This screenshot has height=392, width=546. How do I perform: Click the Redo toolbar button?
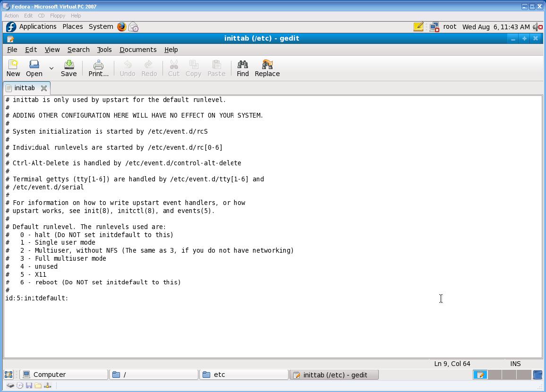(x=149, y=68)
